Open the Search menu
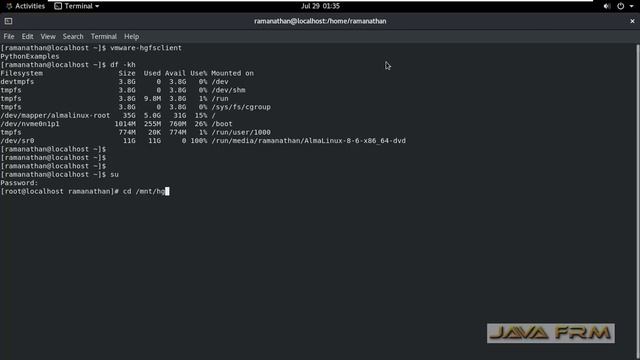Screen dimensions: 640x360 click(x=73, y=36)
